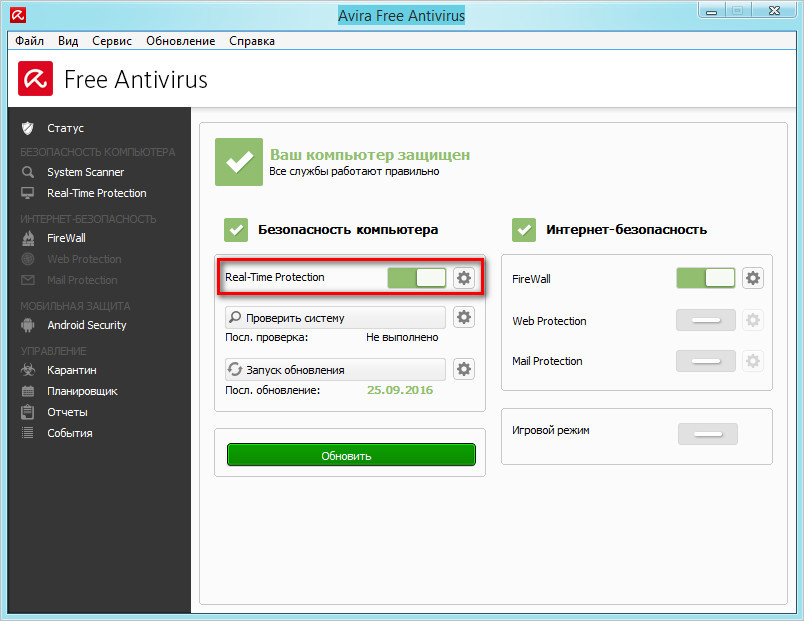Viewport: 804px width, 621px height.
Task: Open the Файл menu
Action: [30, 41]
